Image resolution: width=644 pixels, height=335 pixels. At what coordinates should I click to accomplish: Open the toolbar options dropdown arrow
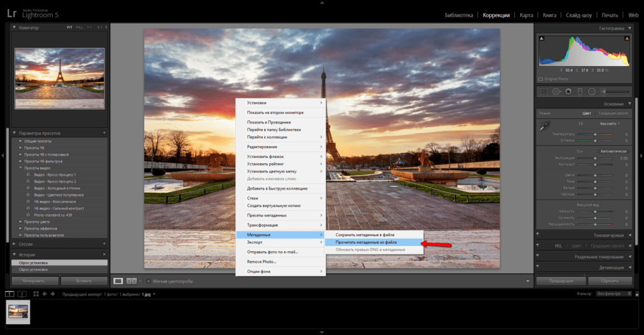tap(528, 281)
